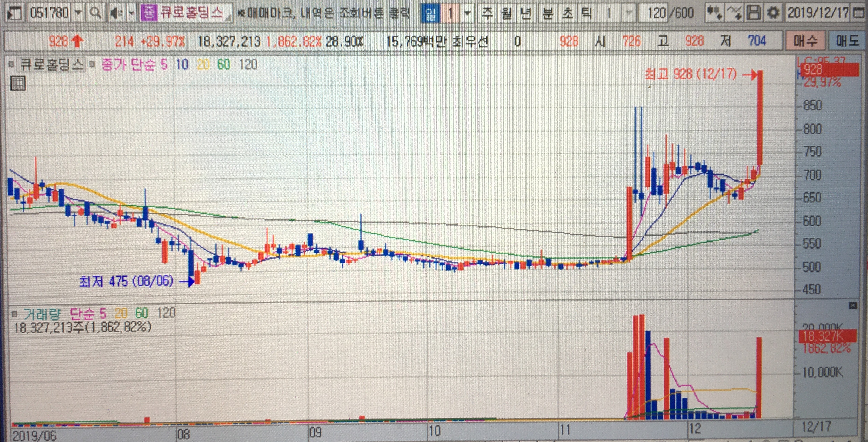868x442 pixels.
Task: Select the 일 daily chart period
Action: [x=430, y=13]
